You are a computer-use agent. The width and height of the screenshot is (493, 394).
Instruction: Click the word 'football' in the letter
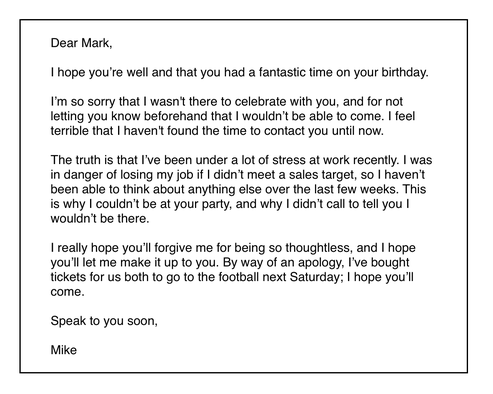click(x=239, y=277)
